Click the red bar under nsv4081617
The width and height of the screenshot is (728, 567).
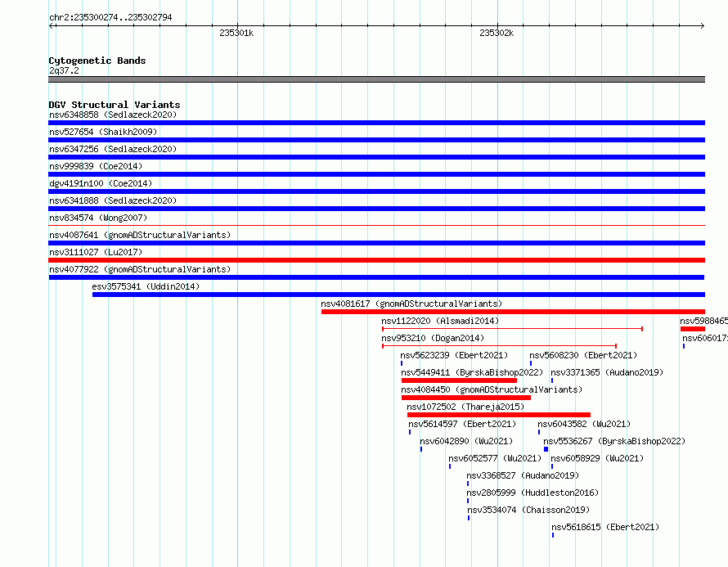(x=513, y=312)
